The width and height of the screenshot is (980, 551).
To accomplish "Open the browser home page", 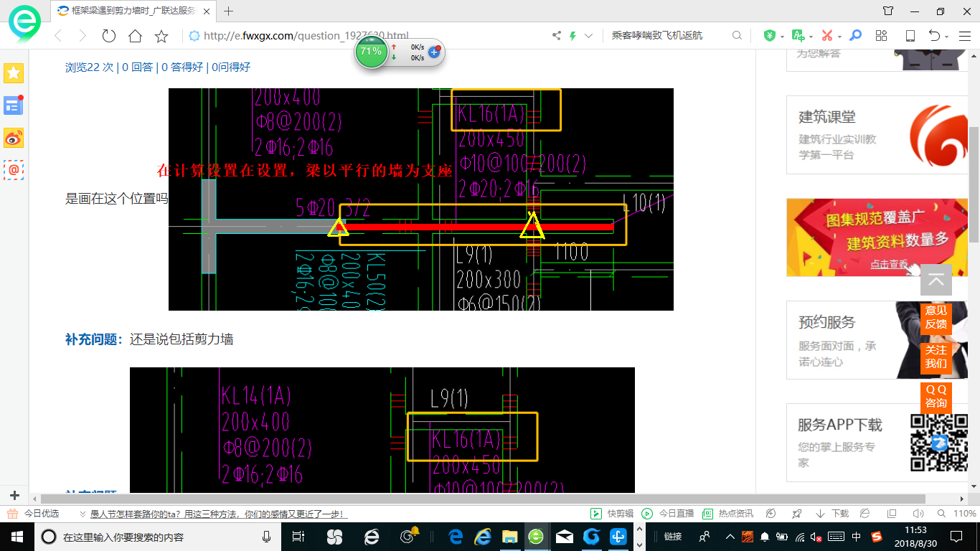I will (135, 36).
